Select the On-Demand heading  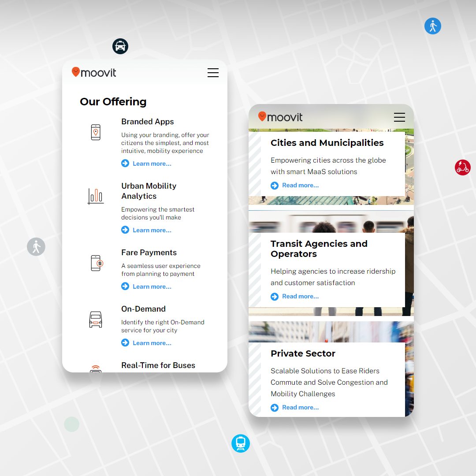(x=143, y=309)
